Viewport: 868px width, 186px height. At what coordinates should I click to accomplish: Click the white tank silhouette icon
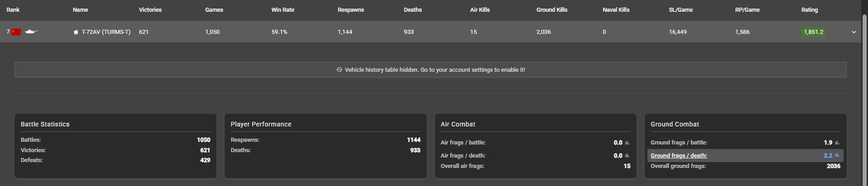(31, 32)
